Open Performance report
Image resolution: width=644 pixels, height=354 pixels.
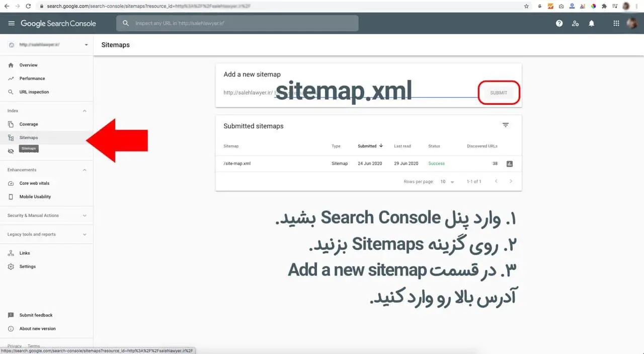point(46,79)
